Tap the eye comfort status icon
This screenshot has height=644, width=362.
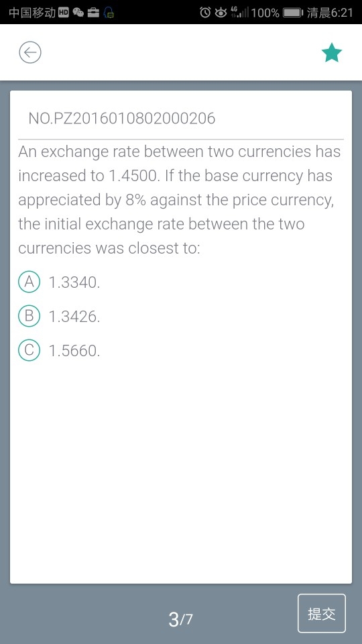tap(221, 13)
